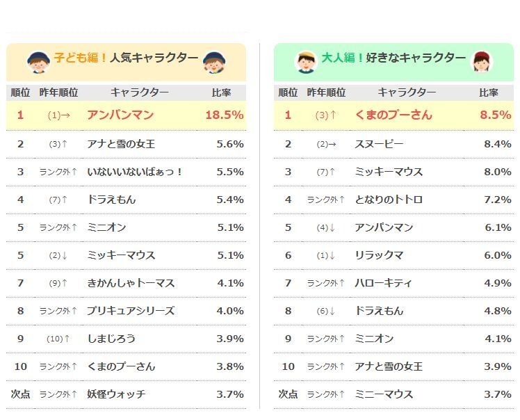The width and height of the screenshot is (520, 420).
Task: Click きかんしゃトーマス in children's ranking
Action: [131, 283]
